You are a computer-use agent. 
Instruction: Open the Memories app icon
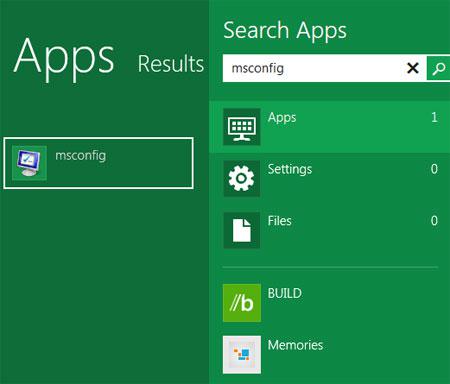click(x=242, y=355)
